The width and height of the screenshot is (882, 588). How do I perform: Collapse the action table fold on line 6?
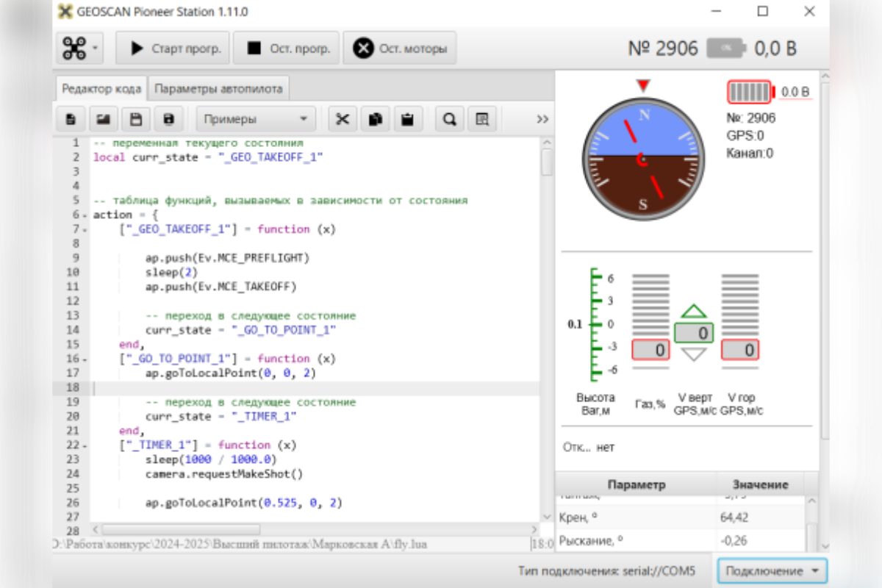pos(85,215)
